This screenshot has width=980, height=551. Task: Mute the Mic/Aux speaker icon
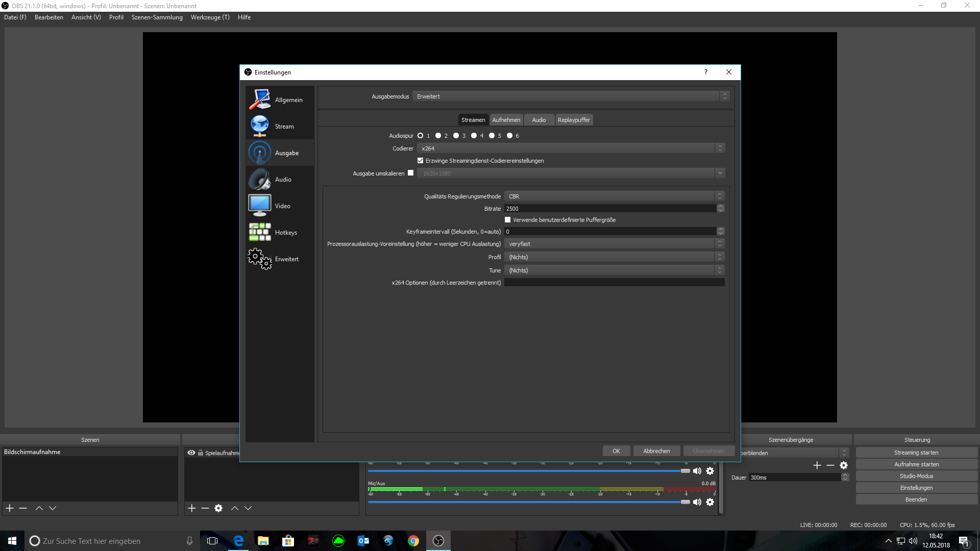[x=697, y=502]
